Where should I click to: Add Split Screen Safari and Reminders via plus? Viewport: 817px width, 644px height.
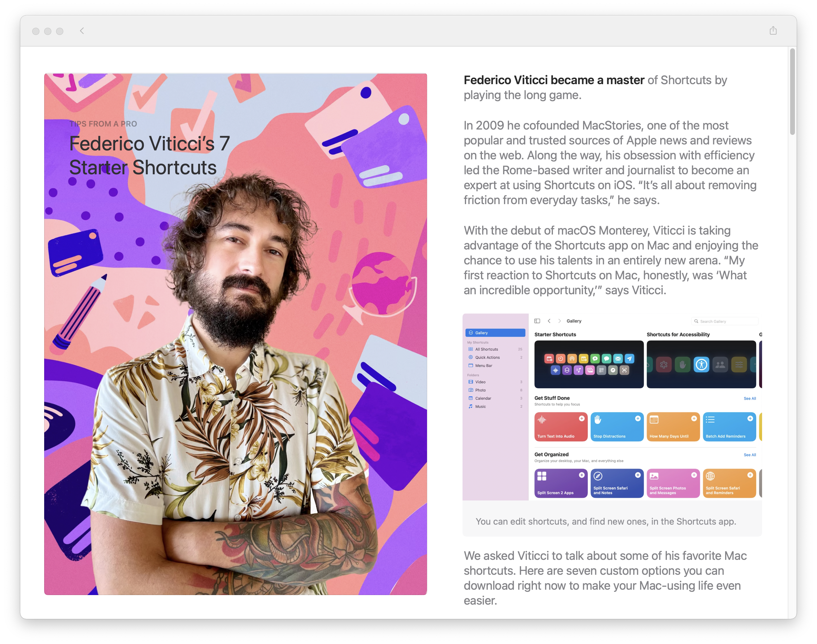point(750,475)
